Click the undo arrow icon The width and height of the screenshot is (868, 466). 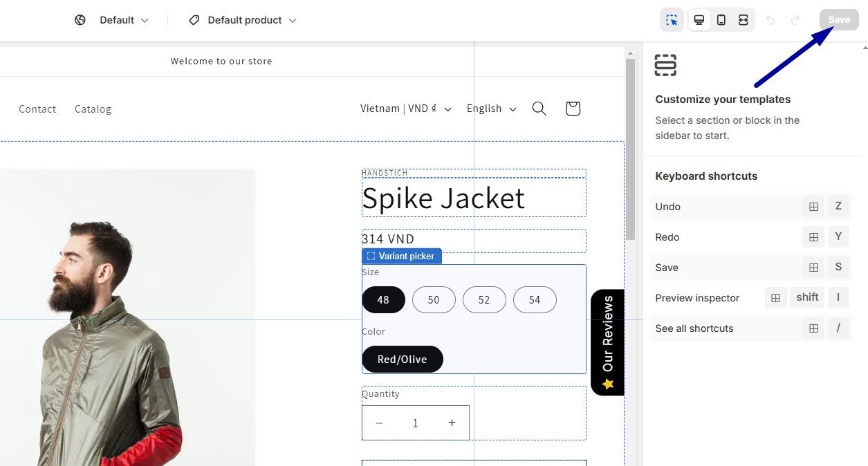pyautogui.click(x=770, y=20)
